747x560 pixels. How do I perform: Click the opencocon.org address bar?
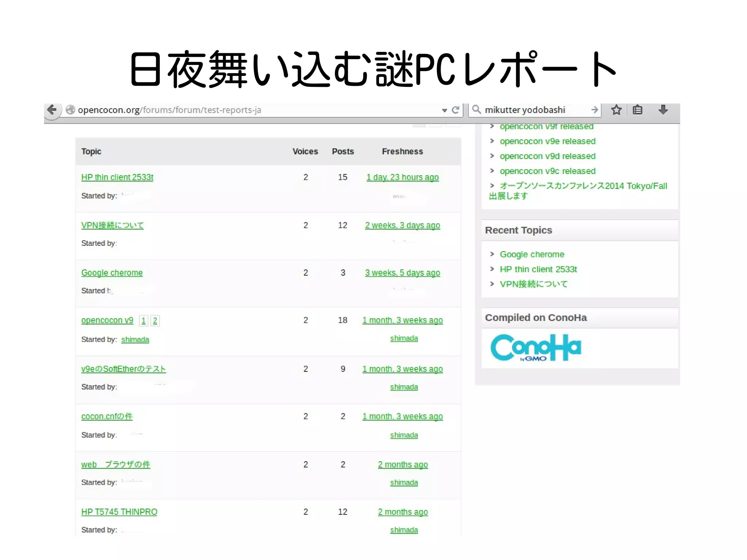(x=255, y=110)
